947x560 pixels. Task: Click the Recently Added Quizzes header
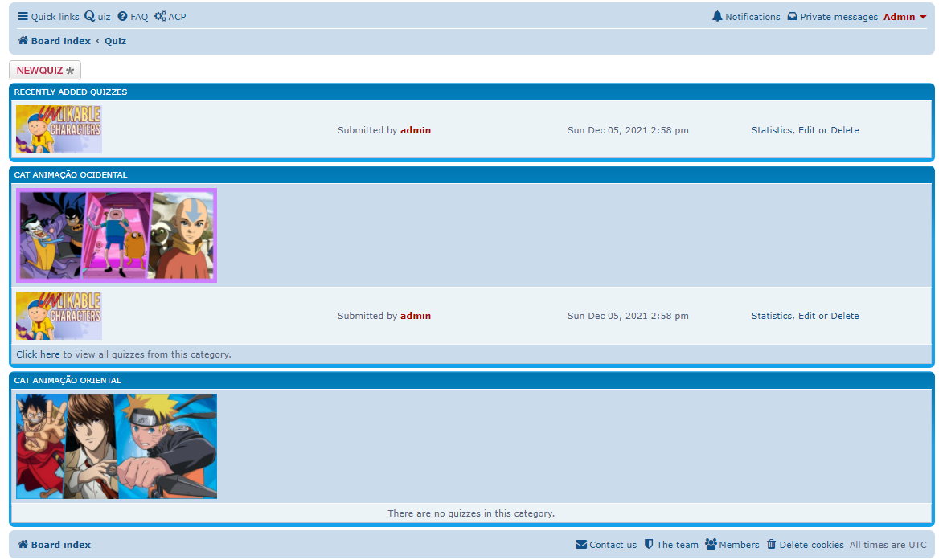71,92
